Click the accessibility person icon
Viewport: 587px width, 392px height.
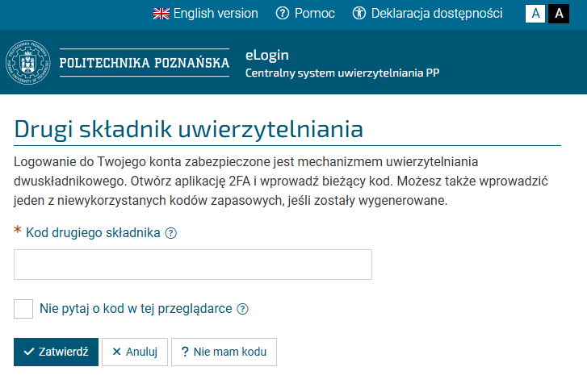point(359,14)
